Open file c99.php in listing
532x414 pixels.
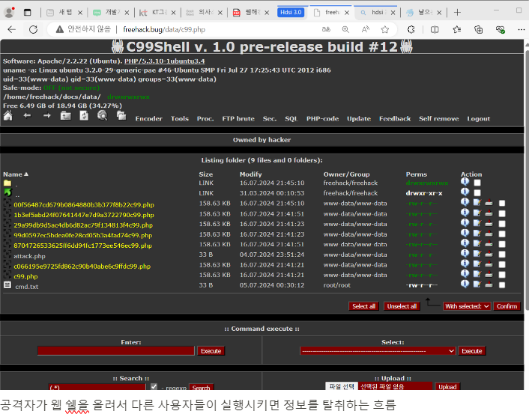25,276
